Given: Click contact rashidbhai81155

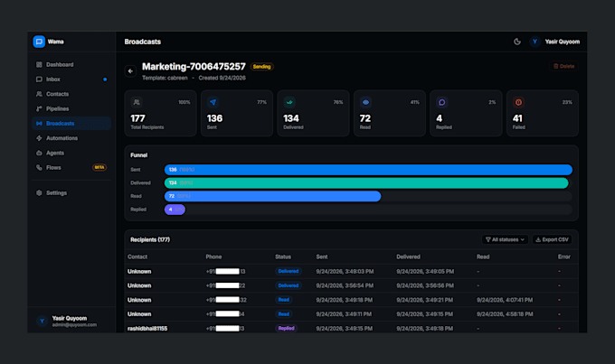Looking at the screenshot, I should point(147,329).
